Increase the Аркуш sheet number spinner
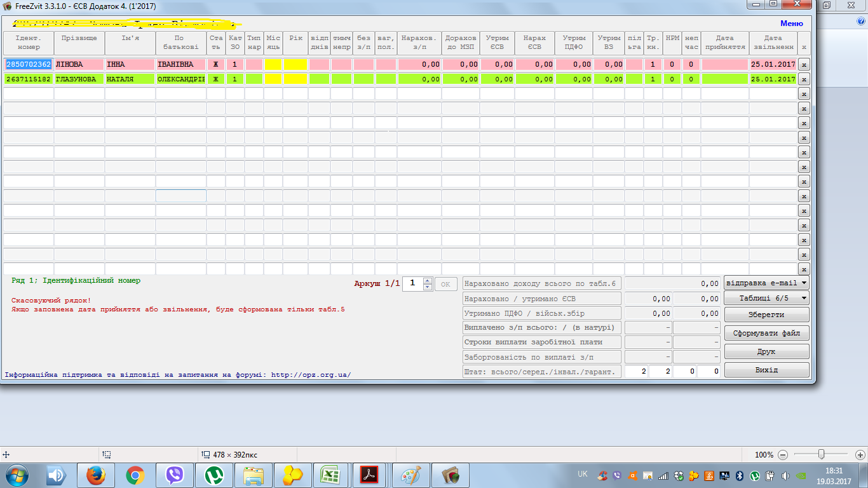Viewport: 868px width, 488px height. tap(428, 280)
